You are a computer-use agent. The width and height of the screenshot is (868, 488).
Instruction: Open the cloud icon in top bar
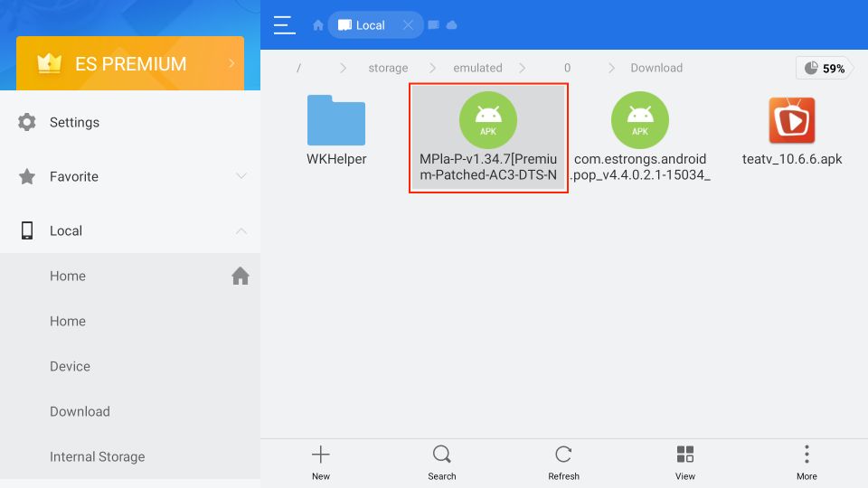pyautogui.click(x=452, y=25)
